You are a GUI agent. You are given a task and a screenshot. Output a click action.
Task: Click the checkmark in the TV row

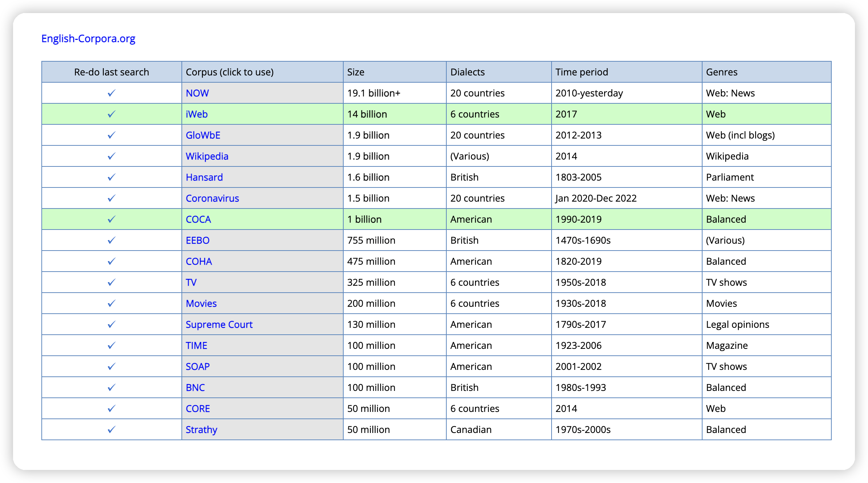pyautogui.click(x=111, y=282)
